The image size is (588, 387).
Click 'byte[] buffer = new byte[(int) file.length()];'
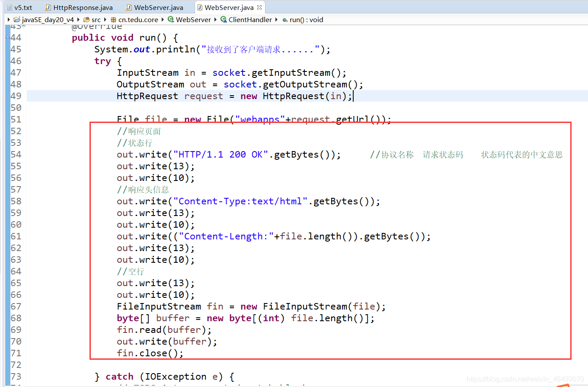click(246, 318)
